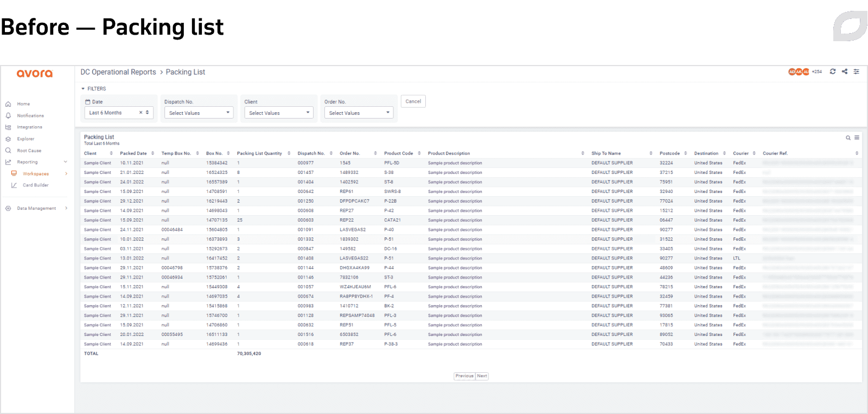Open DC Operational Reports breadcrumb
The width and height of the screenshot is (868, 414).
(118, 72)
